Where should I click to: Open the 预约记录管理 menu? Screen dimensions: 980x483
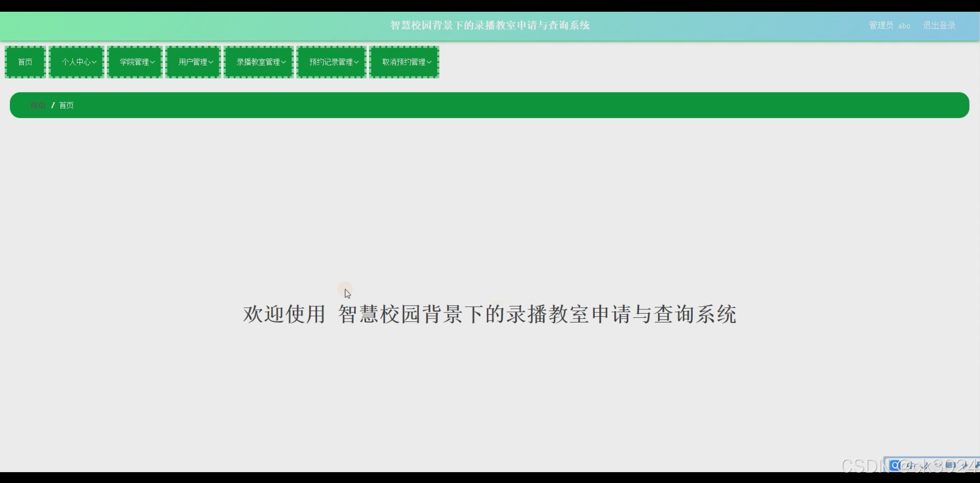331,62
